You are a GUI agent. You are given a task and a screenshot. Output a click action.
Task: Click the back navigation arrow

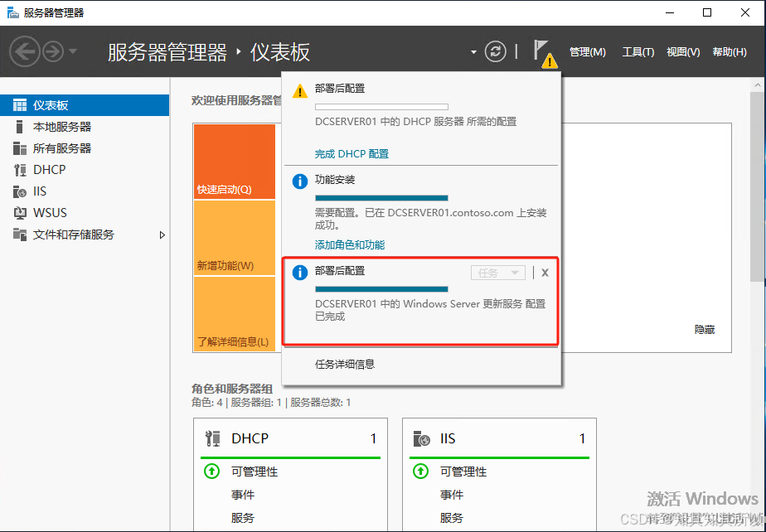coord(24,51)
